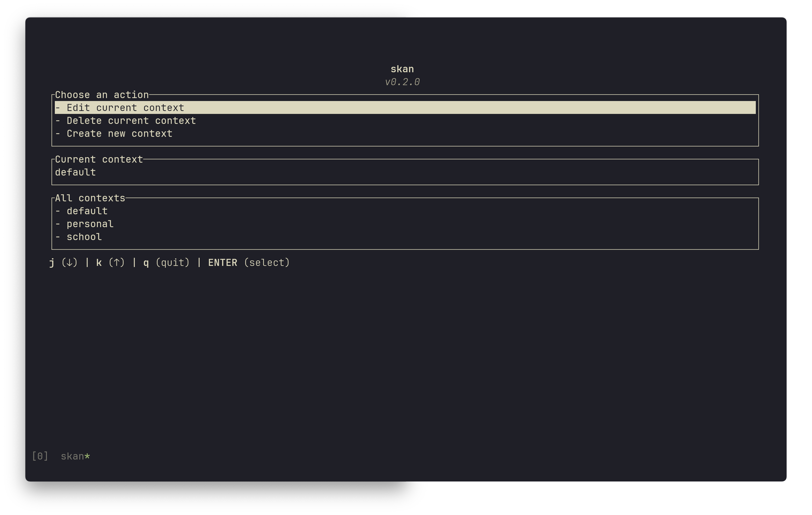Click the green asterisk active-window marker
Viewport: 812px width, 515px height.
pos(87,456)
